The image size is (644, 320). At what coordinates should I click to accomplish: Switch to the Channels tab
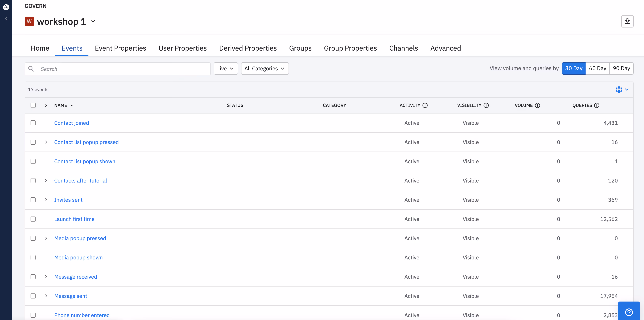click(x=404, y=48)
